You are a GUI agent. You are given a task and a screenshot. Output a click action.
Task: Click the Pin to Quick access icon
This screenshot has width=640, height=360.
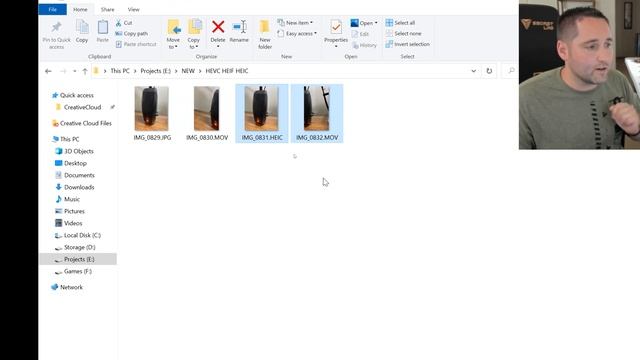(x=56, y=28)
